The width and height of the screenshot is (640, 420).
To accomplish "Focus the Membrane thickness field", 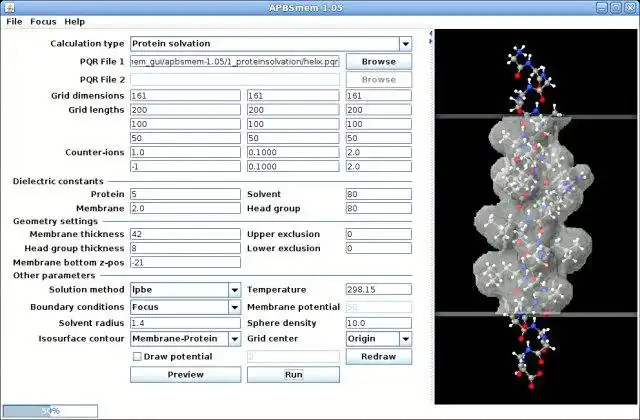I will 185,234.
